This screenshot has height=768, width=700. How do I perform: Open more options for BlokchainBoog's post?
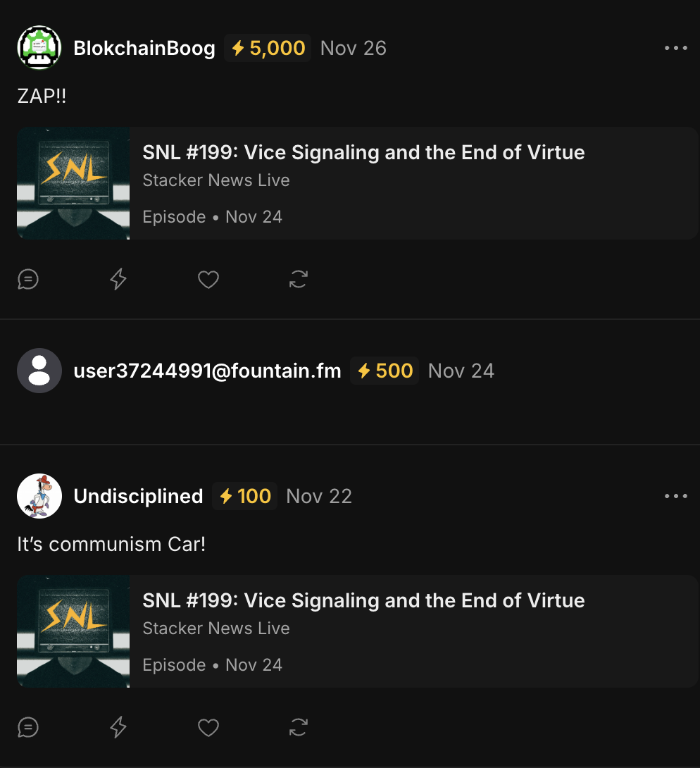pos(675,48)
